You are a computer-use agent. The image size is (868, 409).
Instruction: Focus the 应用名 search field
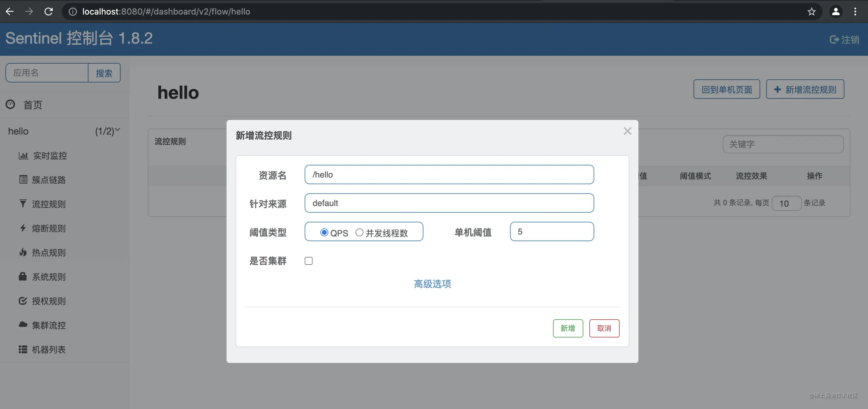tap(47, 73)
